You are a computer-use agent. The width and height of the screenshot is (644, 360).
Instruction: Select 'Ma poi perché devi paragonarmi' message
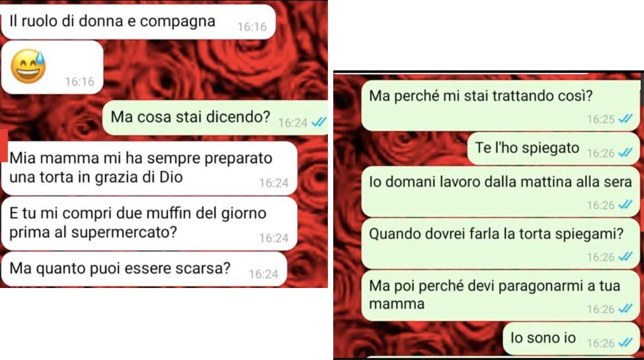pyautogui.click(x=501, y=296)
